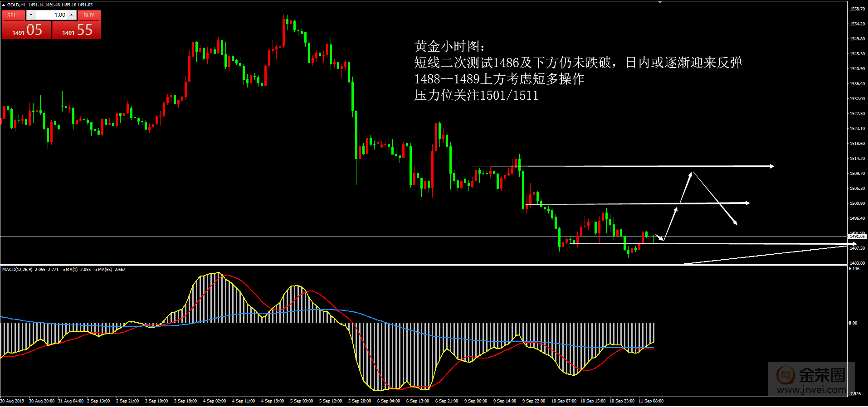This screenshot has width=868, height=407.
Task: Click the 11 Sep 08:00 time label
Action: pos(651,401)
